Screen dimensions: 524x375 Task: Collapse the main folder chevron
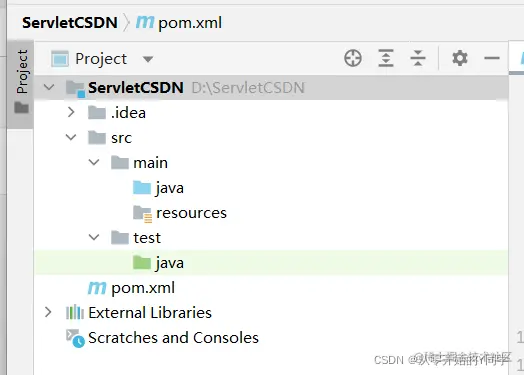coord(94,162)
